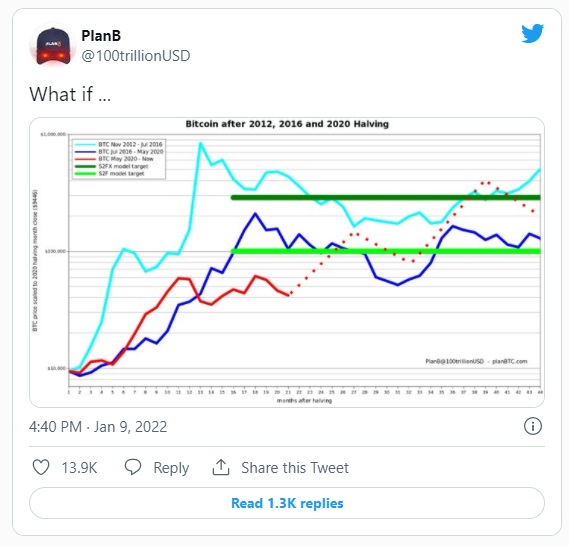The image size is (569, 547).
Task: Open Read 1.3K replies
Action: [x=287, y=503]
